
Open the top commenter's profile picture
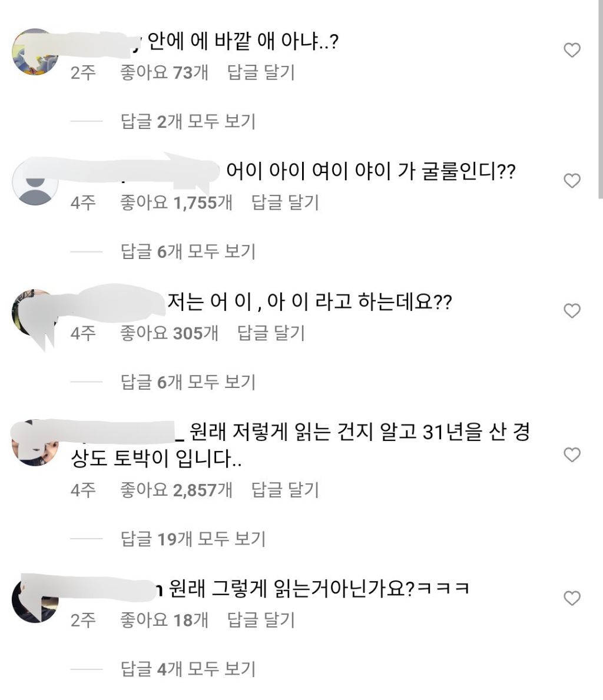click(35, 51)
